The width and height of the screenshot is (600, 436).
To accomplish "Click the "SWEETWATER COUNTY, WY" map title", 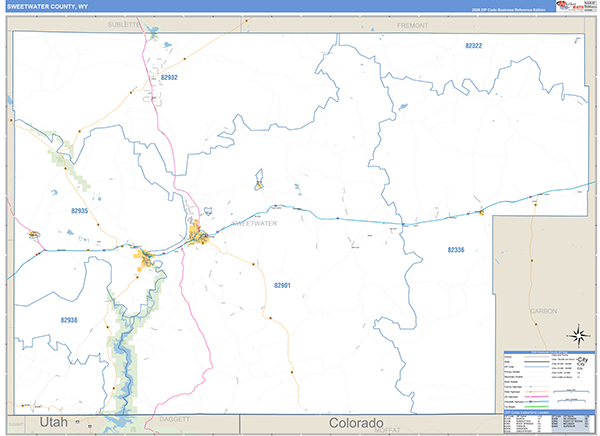I will pyautogui.click(x=47, y=7).
